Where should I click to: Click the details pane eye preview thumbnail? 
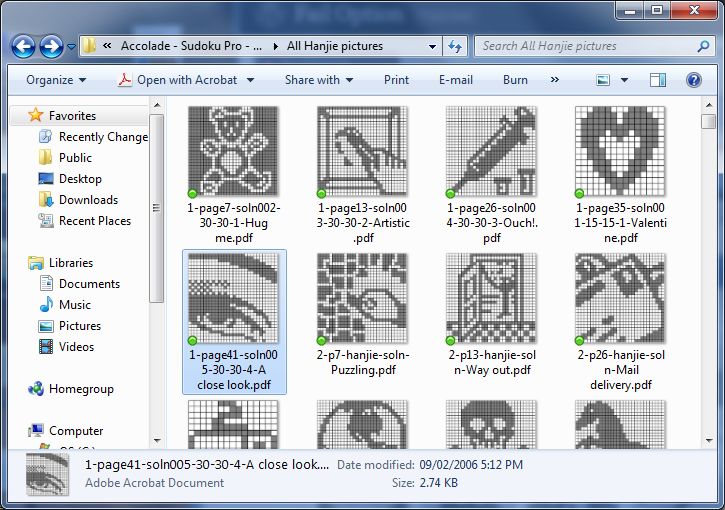[x=48, y=474]
